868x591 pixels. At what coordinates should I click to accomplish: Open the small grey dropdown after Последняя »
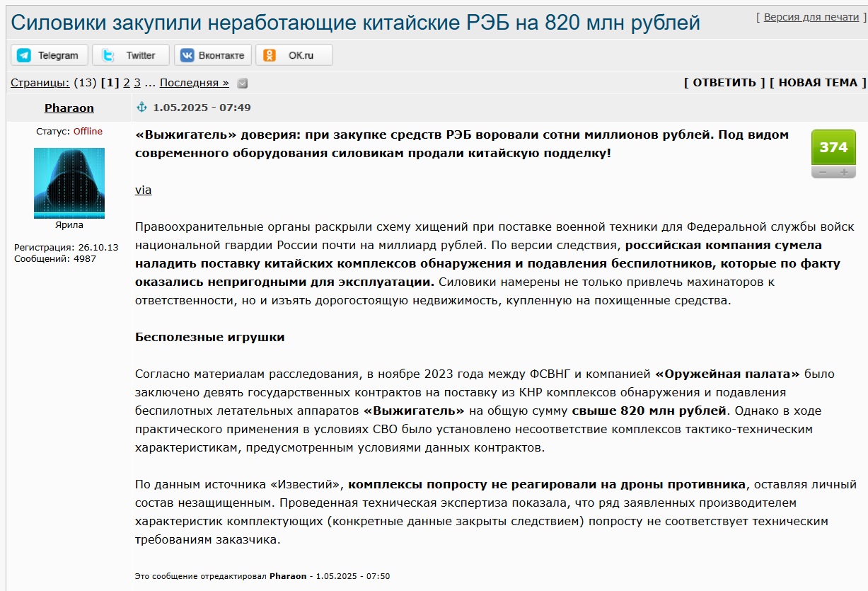pyautogui.click(x=243, y=83)
